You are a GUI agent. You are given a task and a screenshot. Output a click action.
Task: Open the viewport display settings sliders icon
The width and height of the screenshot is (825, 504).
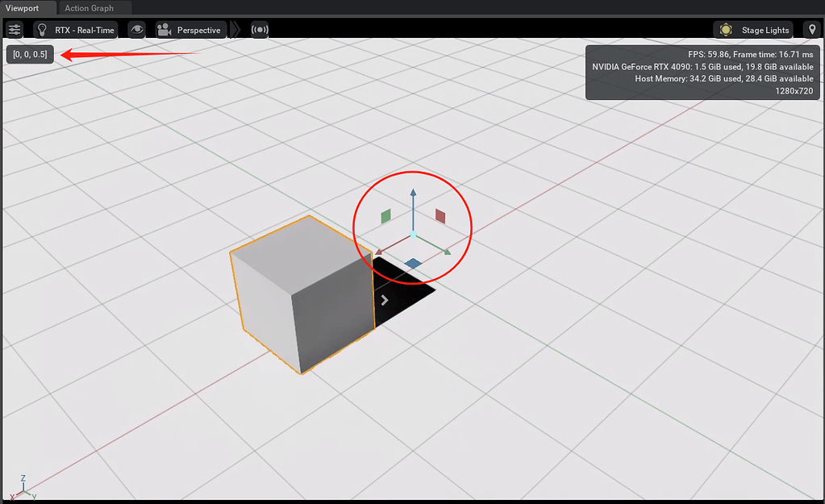[x=13, y=29]
